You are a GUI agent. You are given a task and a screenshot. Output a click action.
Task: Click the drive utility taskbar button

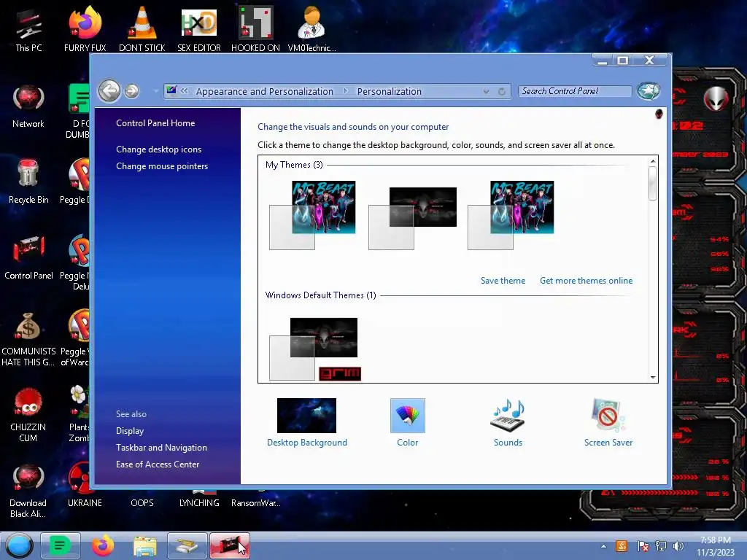pos(187,545)
